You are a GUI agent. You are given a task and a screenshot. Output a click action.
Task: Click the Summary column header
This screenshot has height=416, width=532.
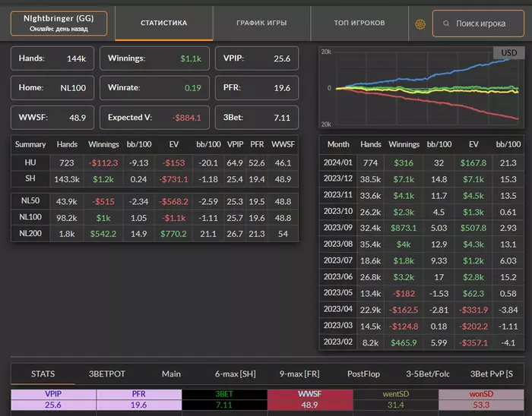coord(30,145)
